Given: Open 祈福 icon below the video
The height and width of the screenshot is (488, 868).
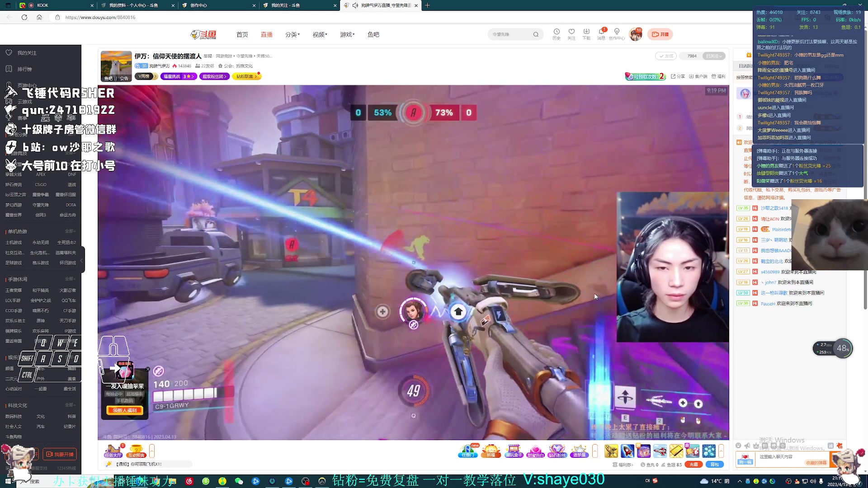Looking at the screenshot, I should point(491,450).
